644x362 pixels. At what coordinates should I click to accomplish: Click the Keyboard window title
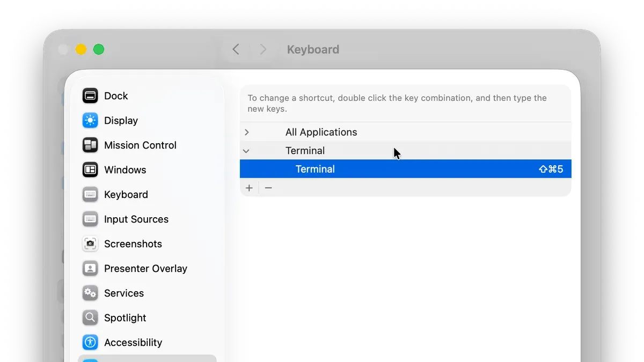pyautogui.click(x=313, y=49)
